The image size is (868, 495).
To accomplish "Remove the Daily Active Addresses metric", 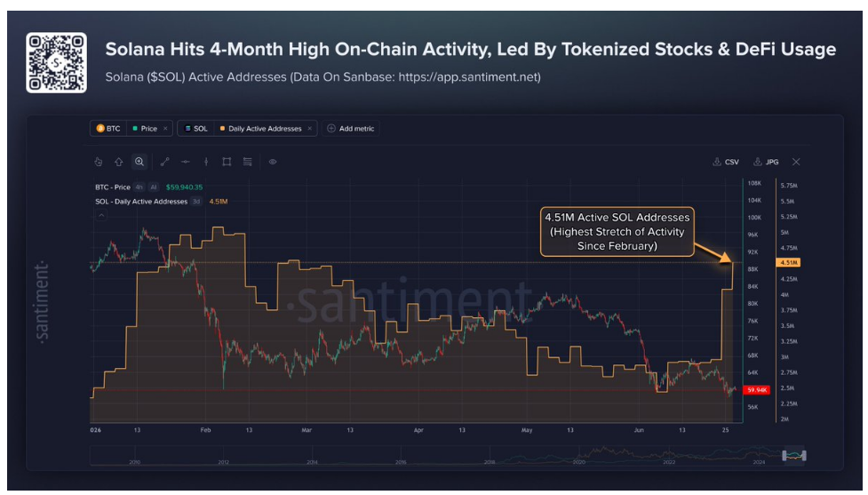I will pos(309,129).
